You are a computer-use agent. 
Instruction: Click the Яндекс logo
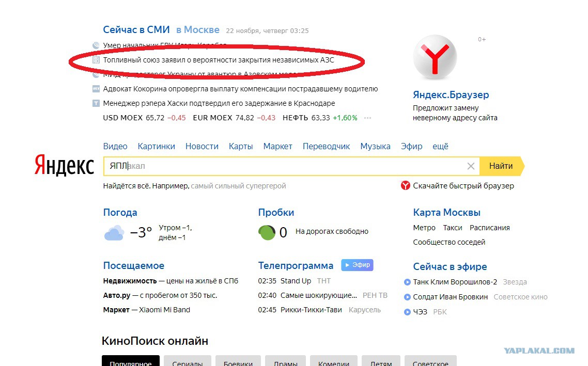tap(64, 165)
